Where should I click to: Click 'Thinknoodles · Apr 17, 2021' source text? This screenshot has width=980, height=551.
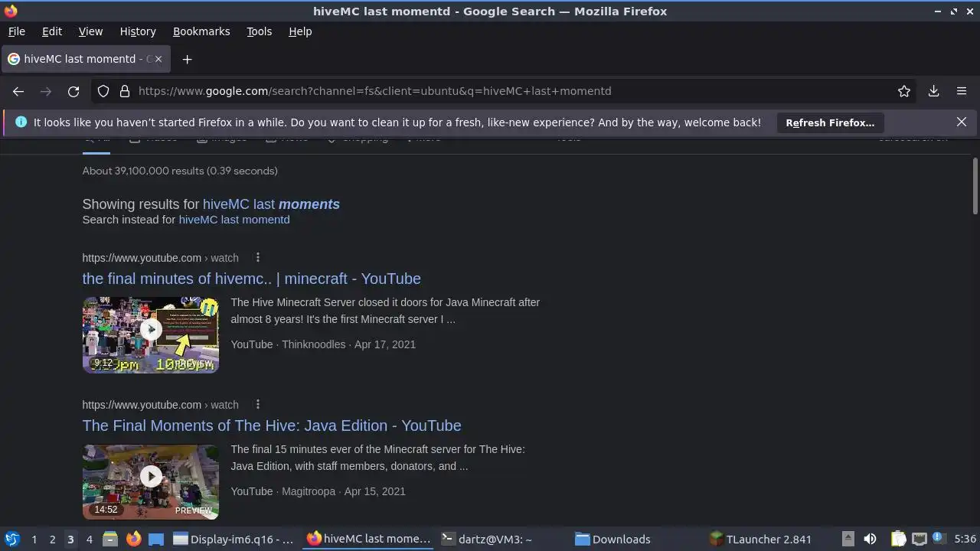pos(348,344)
